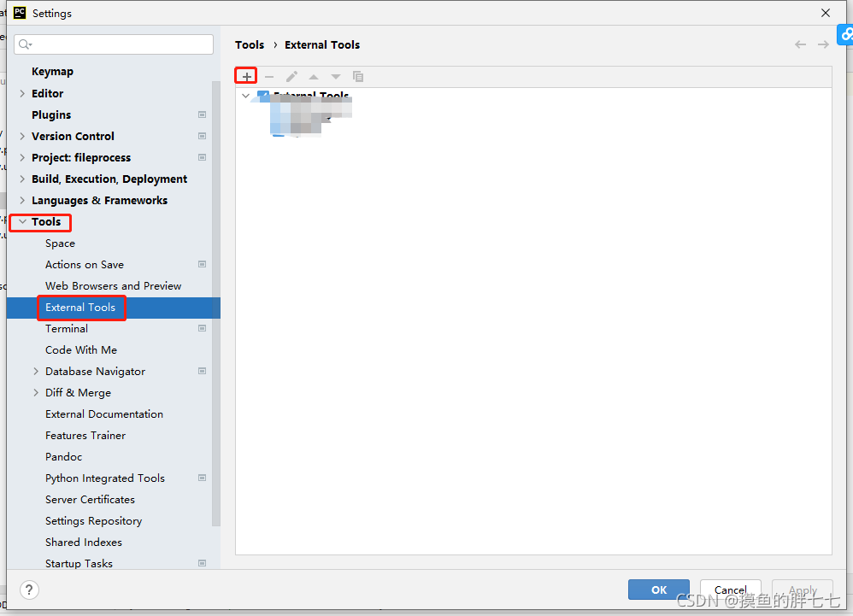This screenshot has height=616, width=853.
Task: Select Python Integrated Tools
Action: coord(105,478)
